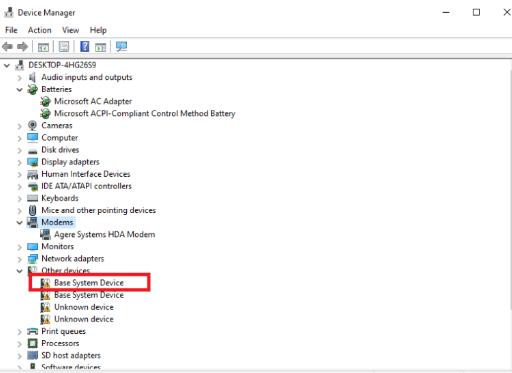Select the Monitors category label
512x373 pixels.
pyautogui.click(x=57, y=246)
